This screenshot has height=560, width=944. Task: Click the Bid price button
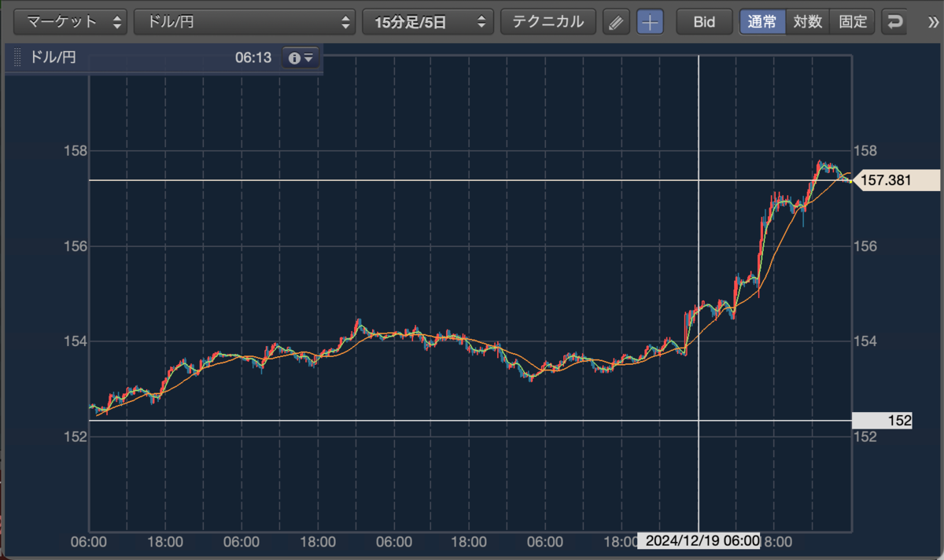coord(704,22)
